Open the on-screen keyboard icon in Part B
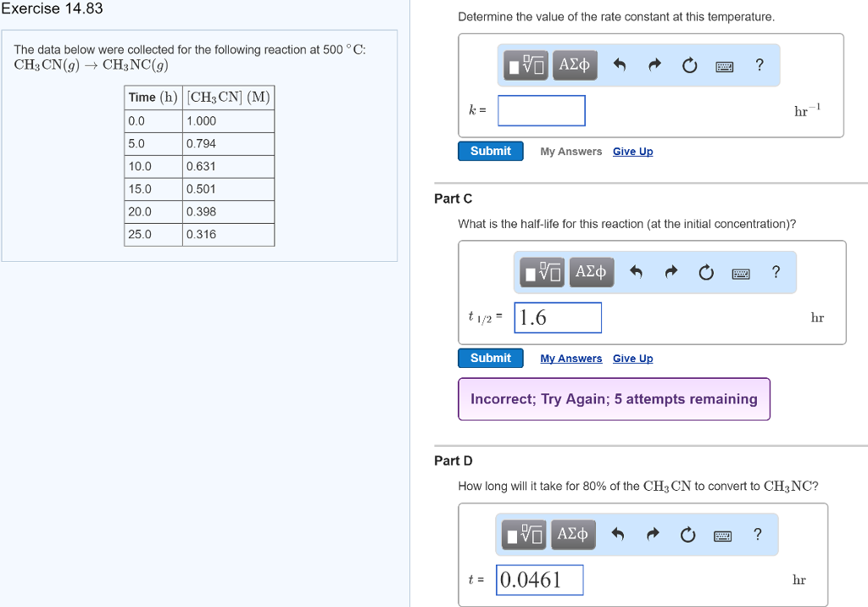The width and height of the screenshot is (868, 607). (x=724, y=64)
